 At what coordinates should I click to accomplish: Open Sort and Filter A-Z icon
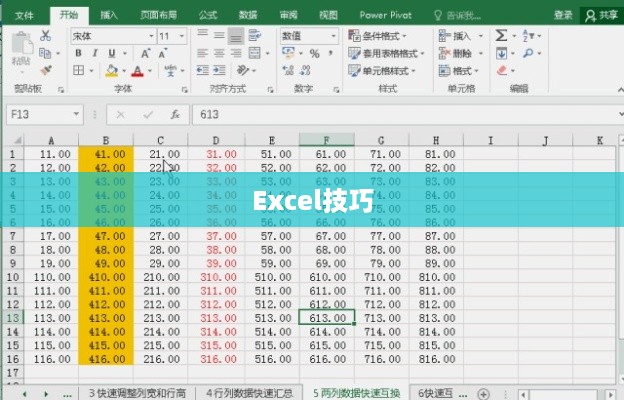(x=528, y=35)
